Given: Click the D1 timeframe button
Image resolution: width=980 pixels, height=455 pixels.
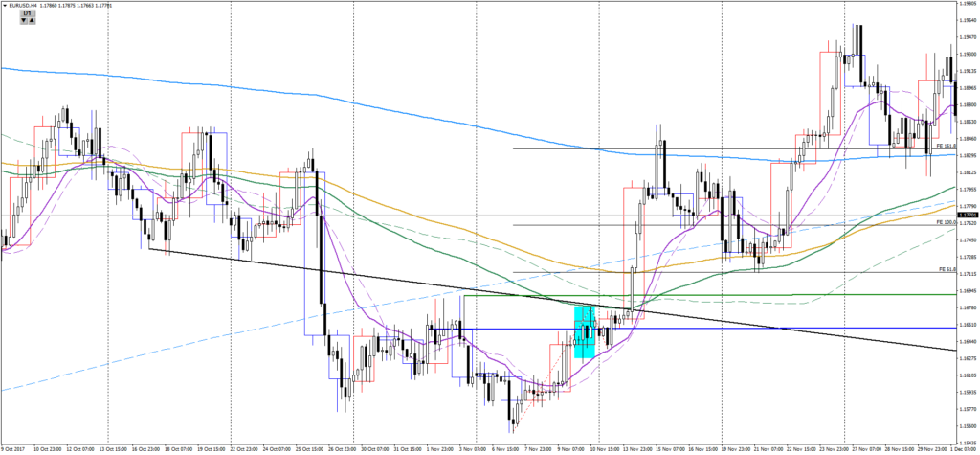Looking at the screenshot, I should (x=27, y=13).
